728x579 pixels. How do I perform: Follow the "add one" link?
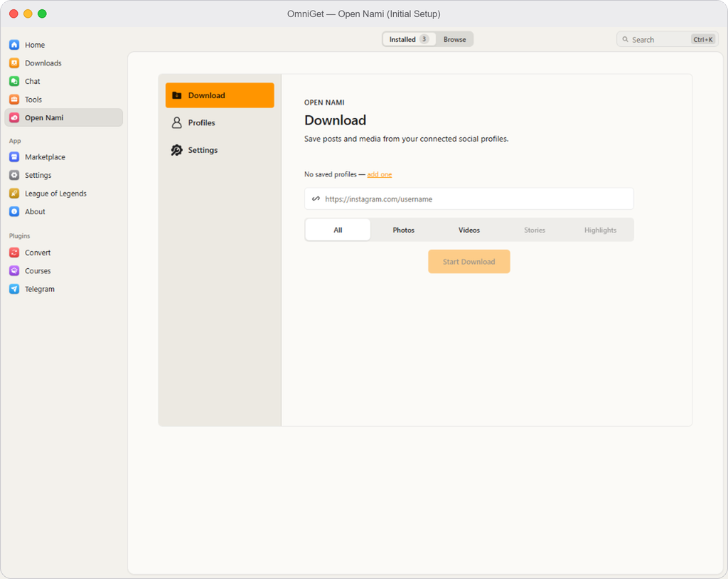point(380,174)
